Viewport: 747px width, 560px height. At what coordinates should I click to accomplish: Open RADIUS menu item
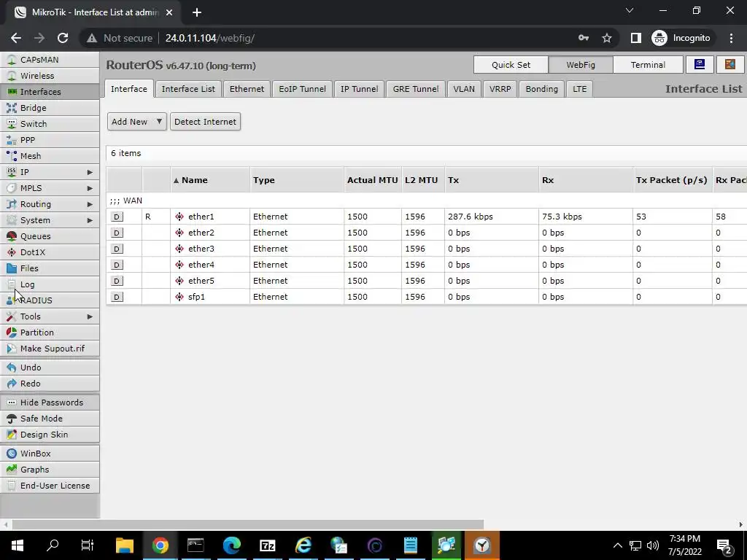click(x=50, y=300)
